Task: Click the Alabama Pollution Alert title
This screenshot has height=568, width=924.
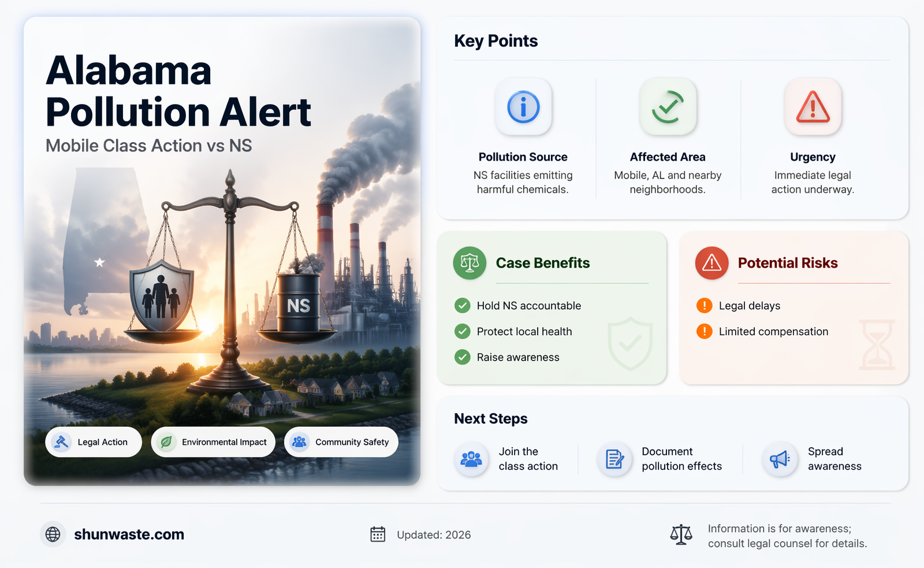Action: click(178, 91)
